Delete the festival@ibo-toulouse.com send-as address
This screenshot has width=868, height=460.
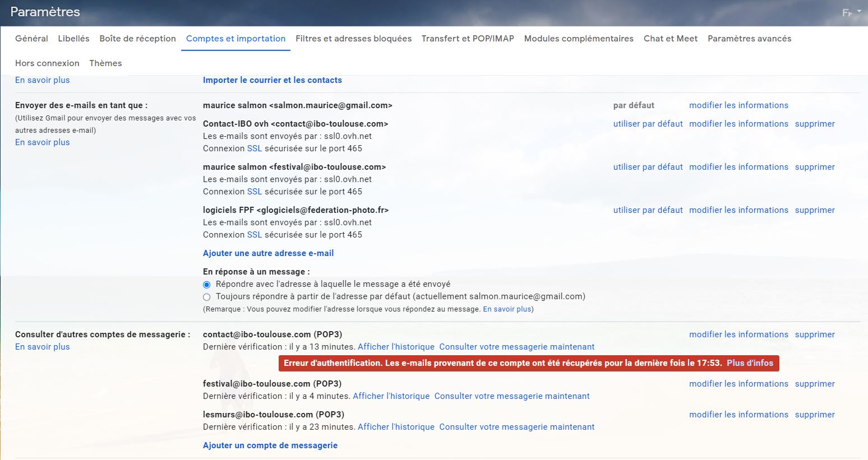click(814, 167)
